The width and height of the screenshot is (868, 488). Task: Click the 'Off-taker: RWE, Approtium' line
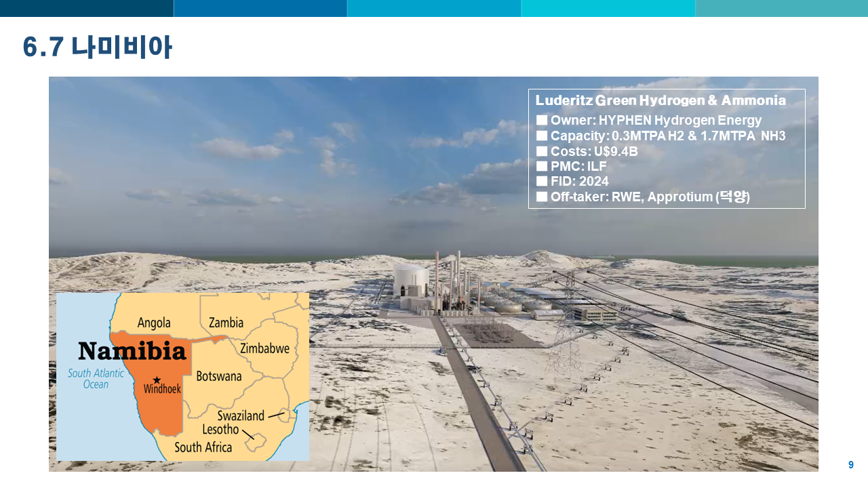pos(643,197)
